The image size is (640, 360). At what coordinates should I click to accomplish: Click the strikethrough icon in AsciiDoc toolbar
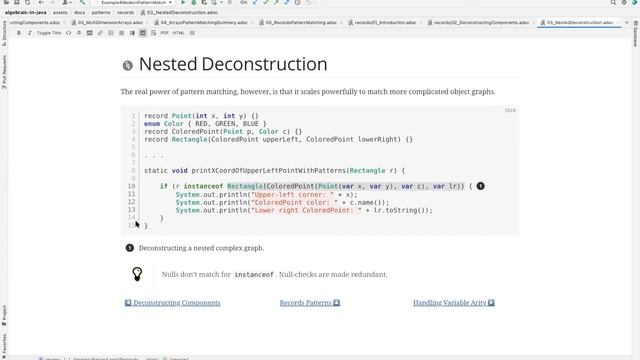click(x=79, y=33)
